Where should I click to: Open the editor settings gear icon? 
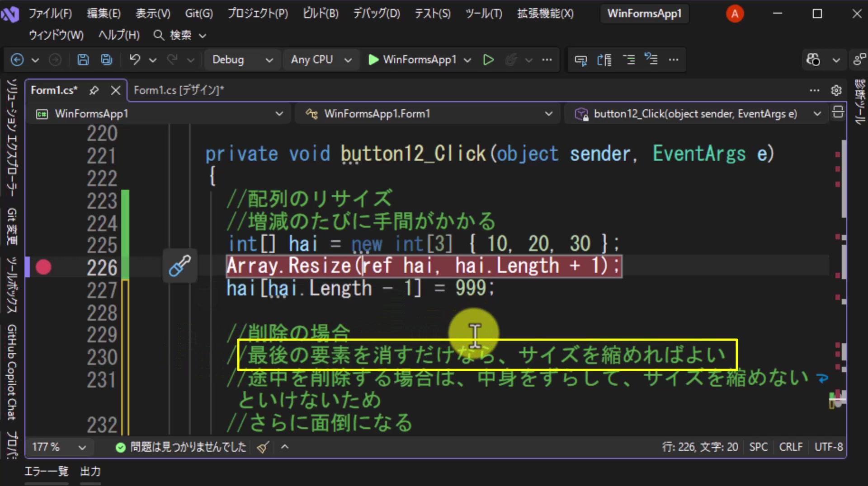(x=836, y=90)
